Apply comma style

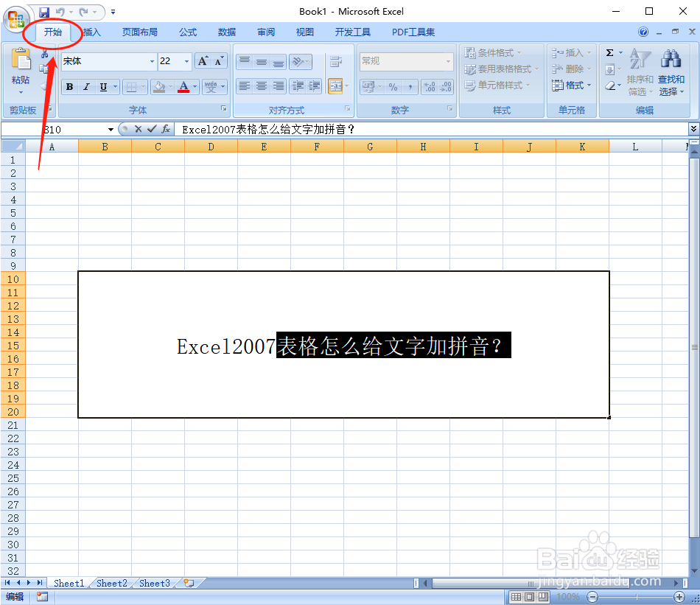click(x=410, y=87)
